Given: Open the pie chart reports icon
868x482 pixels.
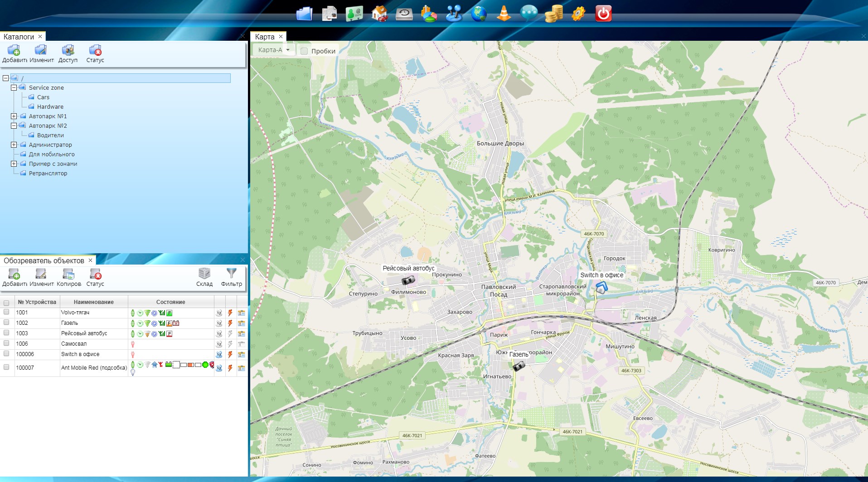Looking at the screenshot, I should pos(428,14).
